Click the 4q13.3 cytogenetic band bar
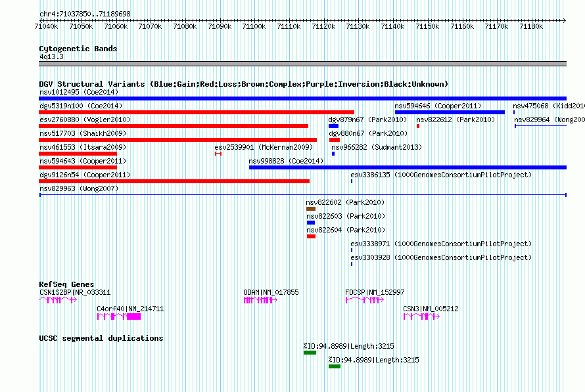 point(302,64)
